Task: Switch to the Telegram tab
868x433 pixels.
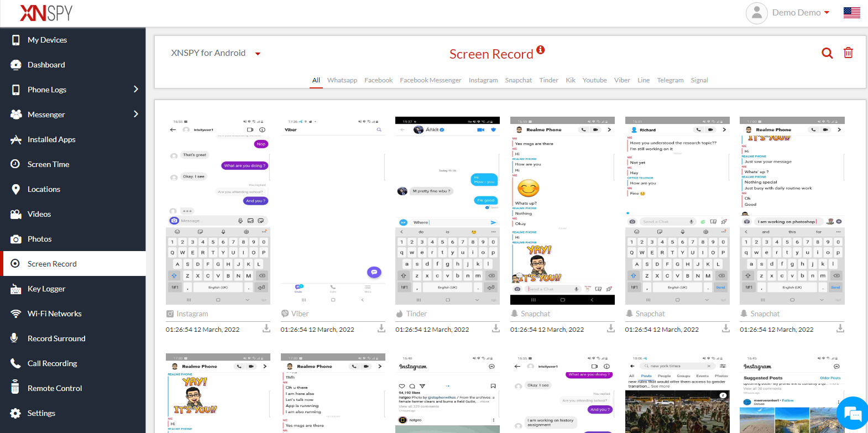Action: tap(671, 80)
